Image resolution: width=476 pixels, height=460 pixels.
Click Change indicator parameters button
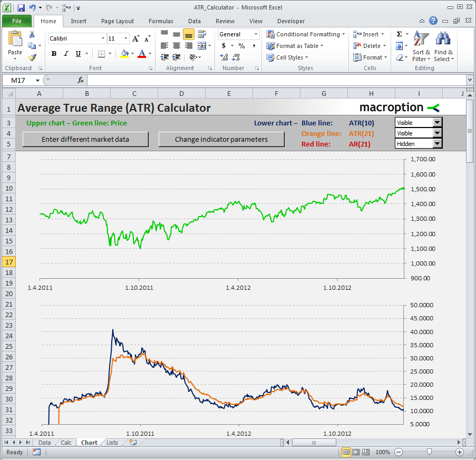tap(221, 139)
